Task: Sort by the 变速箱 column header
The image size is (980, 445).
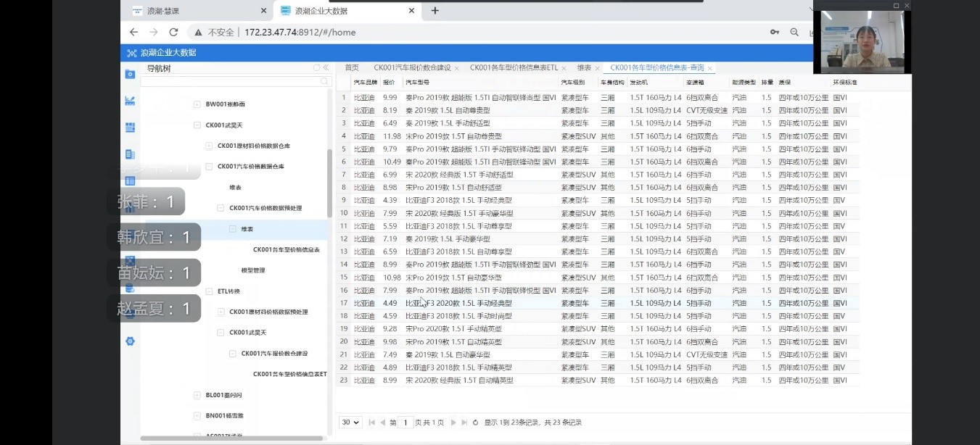Action: coord(695,83)
